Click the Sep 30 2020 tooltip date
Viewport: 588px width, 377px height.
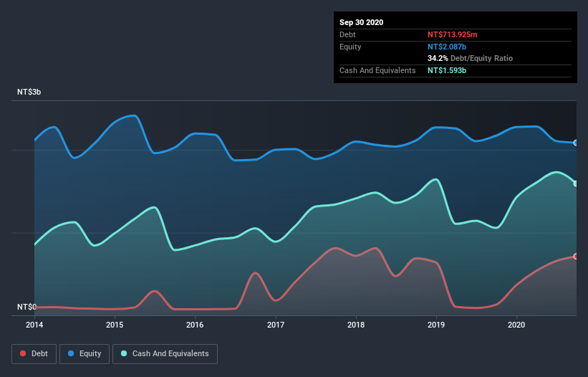coord(361,22)
